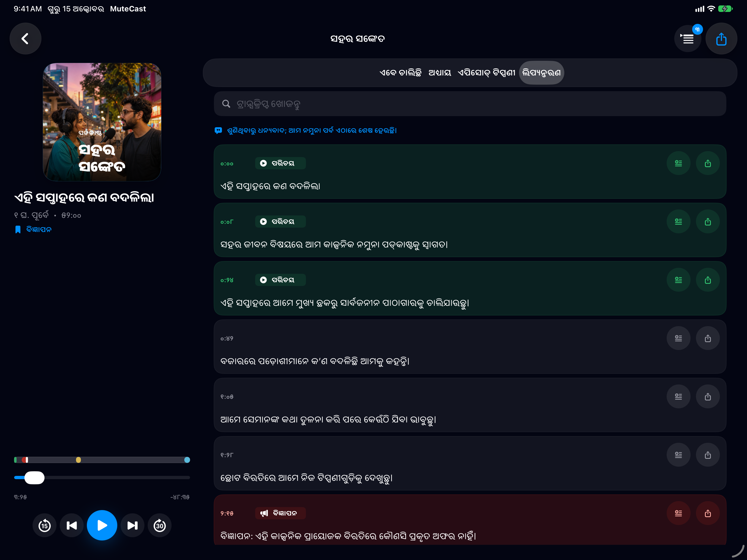Focus the transcript search field
Screen dimensions: 747x560
point(470,104)
